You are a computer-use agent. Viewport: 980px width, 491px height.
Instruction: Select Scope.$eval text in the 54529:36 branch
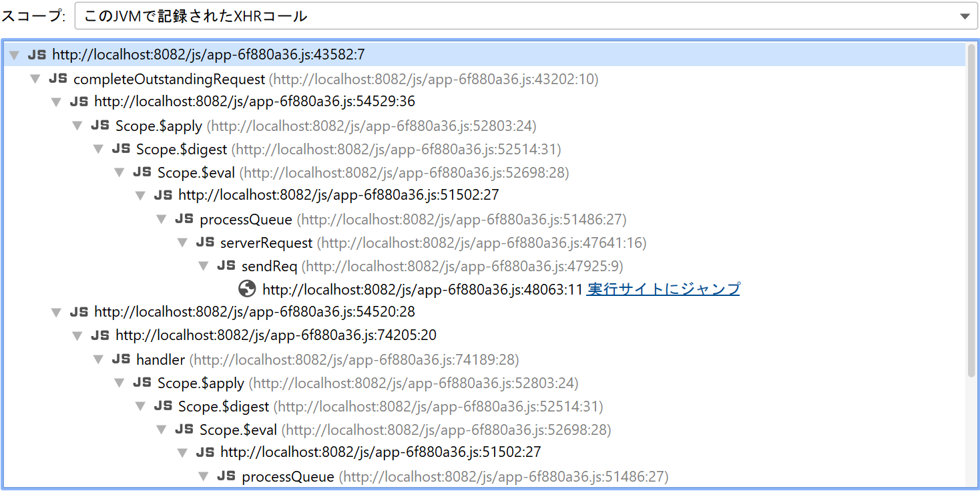pos(196,173)
